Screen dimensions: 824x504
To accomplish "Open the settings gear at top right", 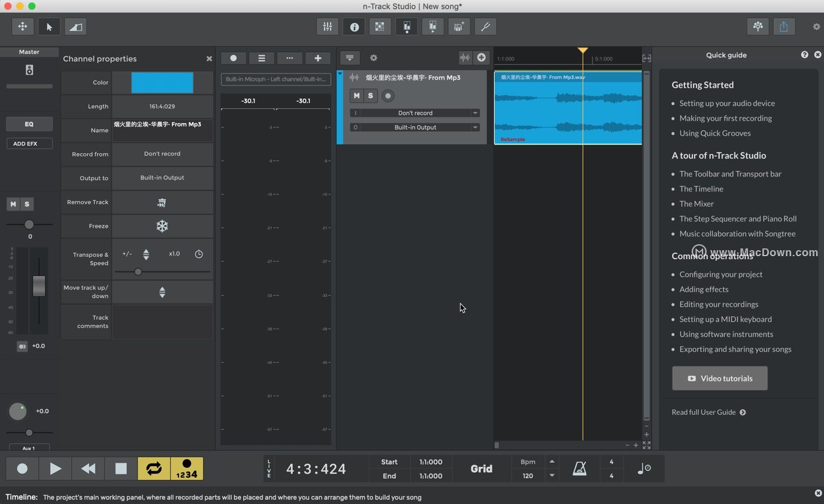I will pos(816,27).
